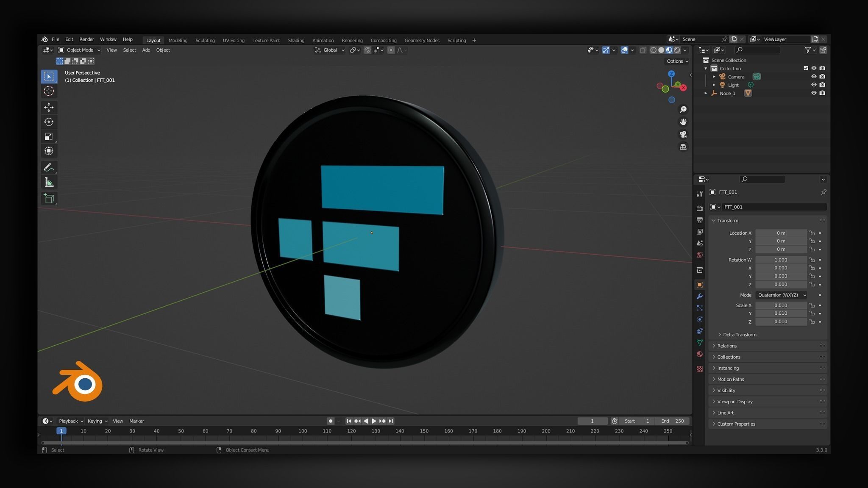Activate the Transform tool
Image resolution: width=868 pixels, height=488 pixels.
click(x=49, y=151)
